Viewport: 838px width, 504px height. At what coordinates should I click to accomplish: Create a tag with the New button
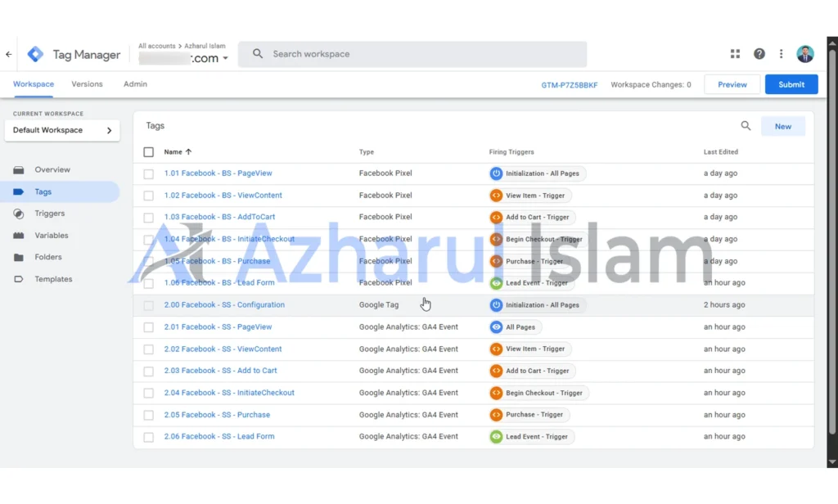[783, 127]
